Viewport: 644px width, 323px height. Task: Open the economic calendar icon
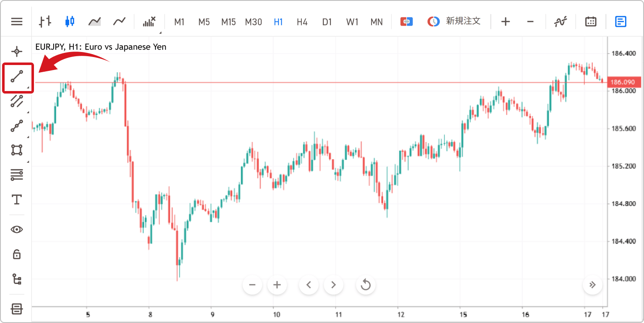[591, 21]
